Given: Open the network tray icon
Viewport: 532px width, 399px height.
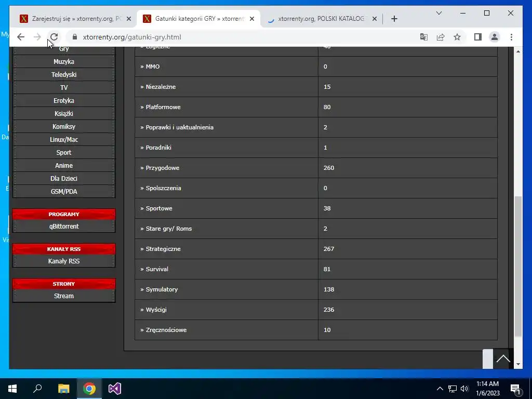Looking at the screenshot, I should pyautogui.click(x=453, y=389).
